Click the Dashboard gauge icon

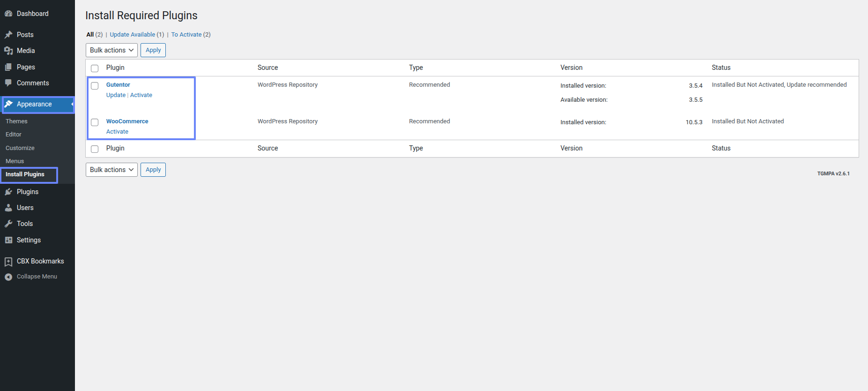click(8, 14)
